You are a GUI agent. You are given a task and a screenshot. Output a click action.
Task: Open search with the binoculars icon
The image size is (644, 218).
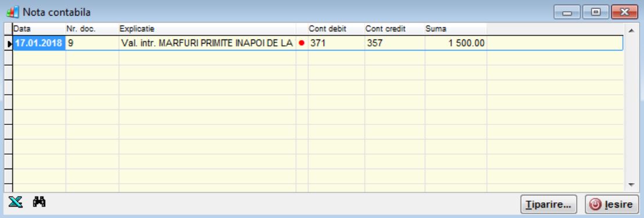click(40, 202)
